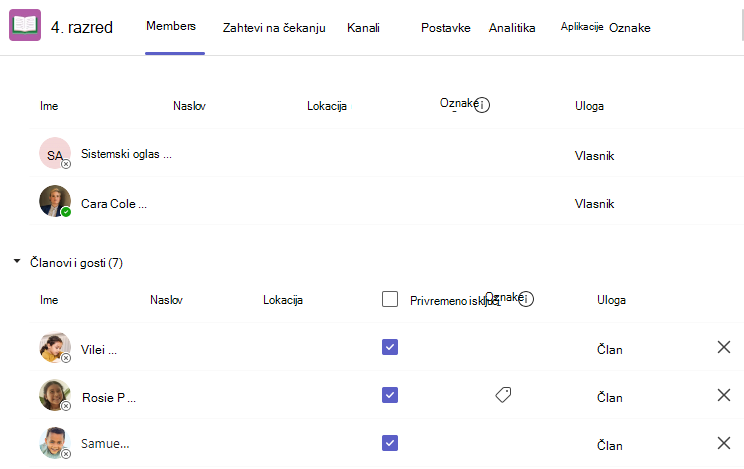Collapse the Članovi i gosti section
Viewport: 744px width, 469px height.
(17, 261)
